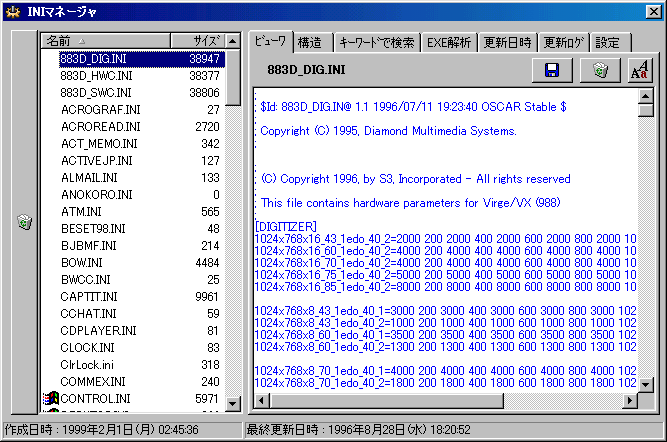This screenshot has height=442, width=667.
Task: Click the INI Manager title bar icon
Action: [13, 11]
